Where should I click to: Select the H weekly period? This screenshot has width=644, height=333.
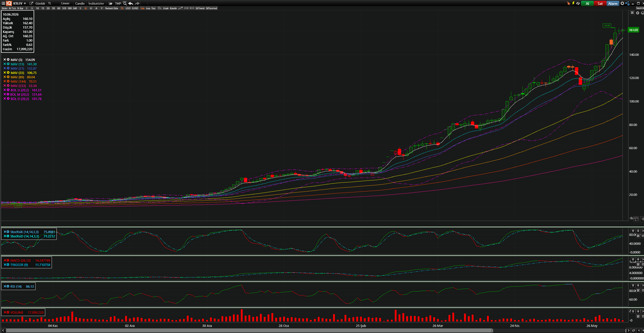click(91, 8)
